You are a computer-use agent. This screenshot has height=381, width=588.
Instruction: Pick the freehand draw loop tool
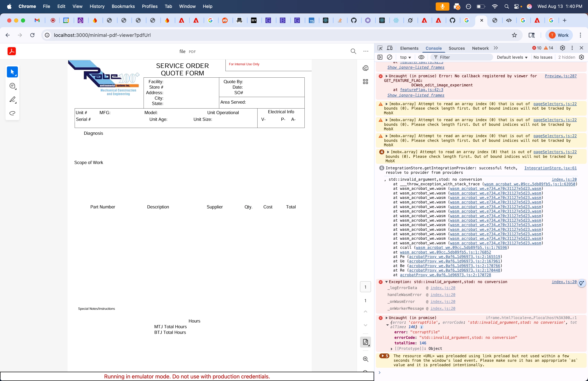point(12,113)
